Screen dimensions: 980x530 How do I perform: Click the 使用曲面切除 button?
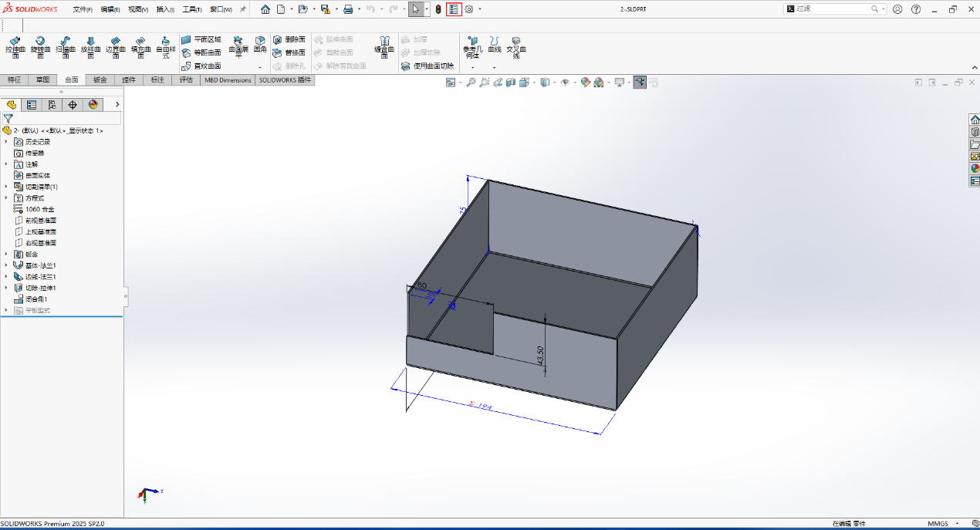(x=428, y=66)
